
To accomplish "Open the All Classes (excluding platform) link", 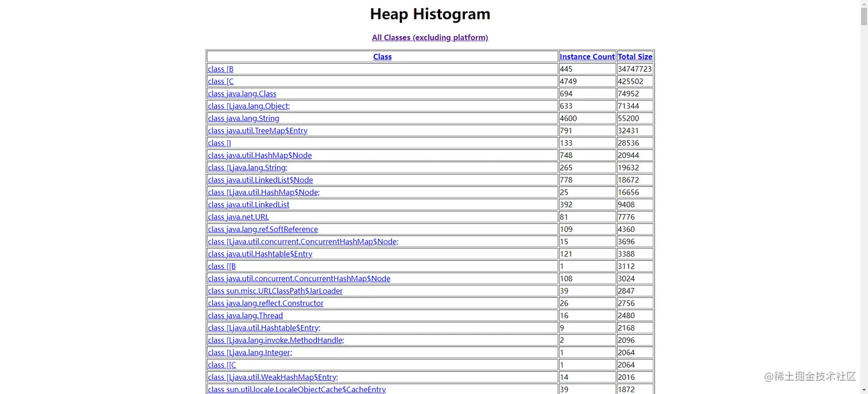I will 430,37.
